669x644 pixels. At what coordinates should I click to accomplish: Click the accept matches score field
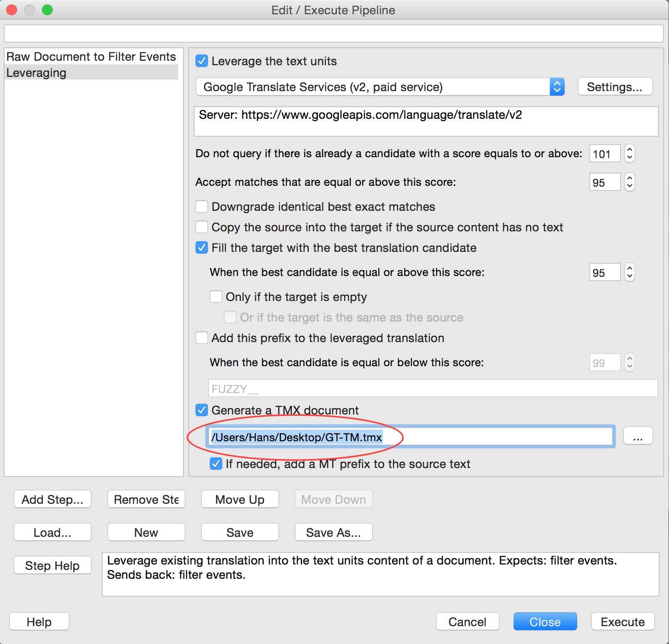pyautogui.click(x=605, y=182)
